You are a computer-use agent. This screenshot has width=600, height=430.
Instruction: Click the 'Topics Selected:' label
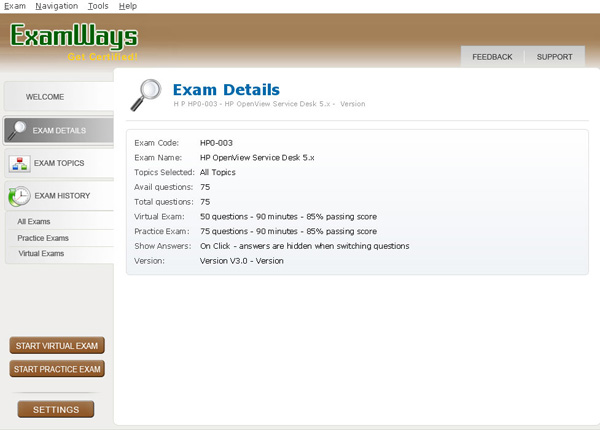[164, 173]
